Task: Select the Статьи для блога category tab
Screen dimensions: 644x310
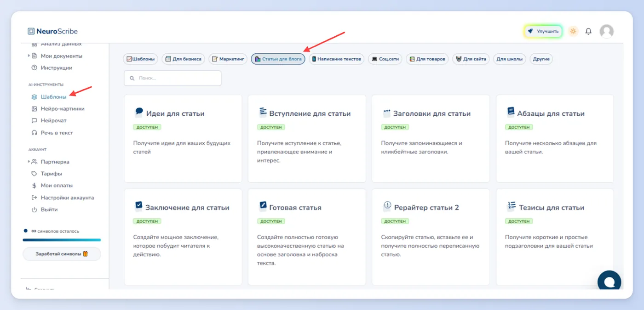Action: (278, 59)
